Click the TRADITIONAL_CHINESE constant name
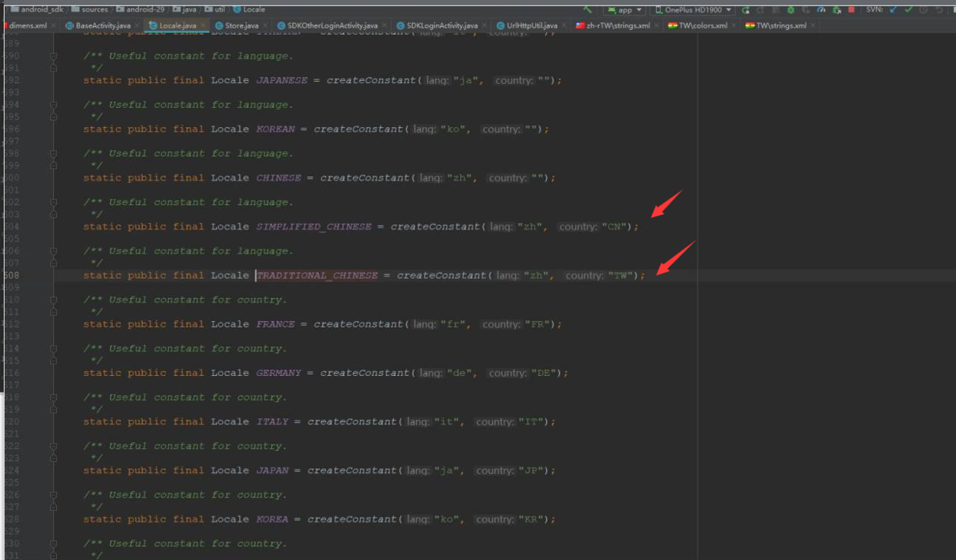The height and width of the screenshot is (560, 956). pyautogui.click(x=317, y=276)
